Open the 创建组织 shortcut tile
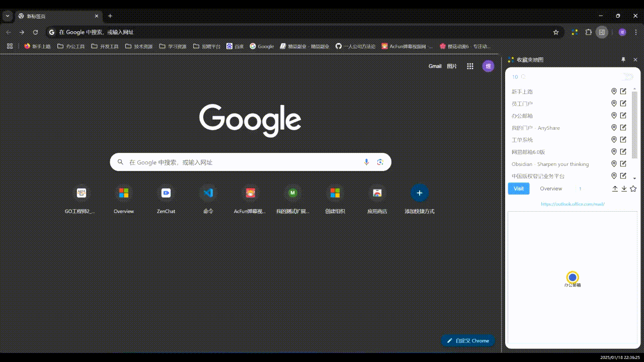The image size is (644, 362). click(335, 200)
